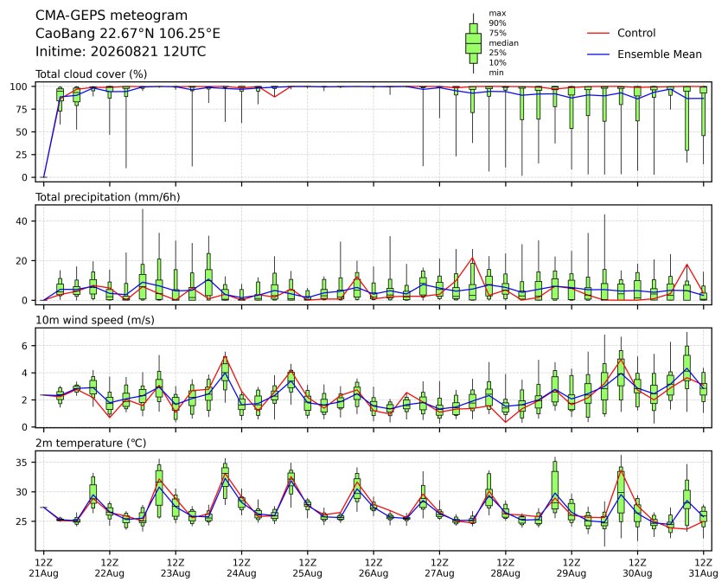Click the "100" tick on cloud cover axis

coord(20,86)
